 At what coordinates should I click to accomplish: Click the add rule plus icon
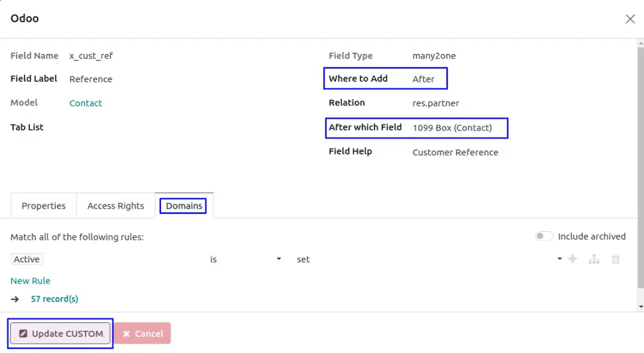coord(572,259)
